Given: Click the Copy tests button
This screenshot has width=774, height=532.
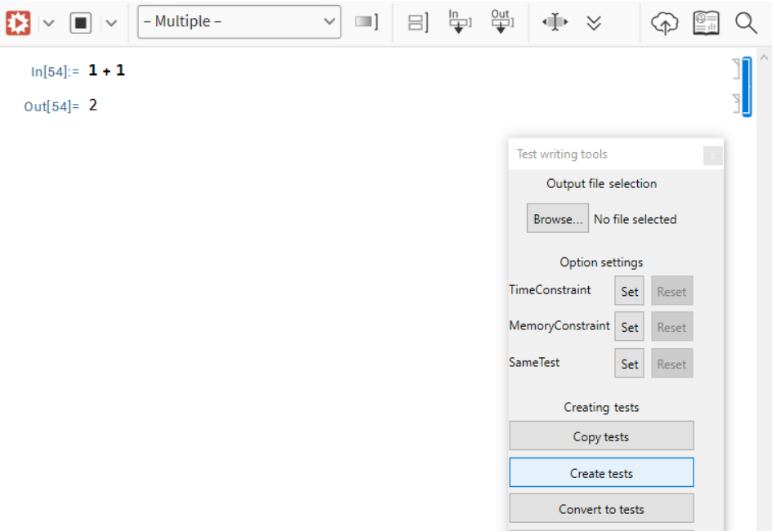Looking at the screenshot, I should 601,436.
